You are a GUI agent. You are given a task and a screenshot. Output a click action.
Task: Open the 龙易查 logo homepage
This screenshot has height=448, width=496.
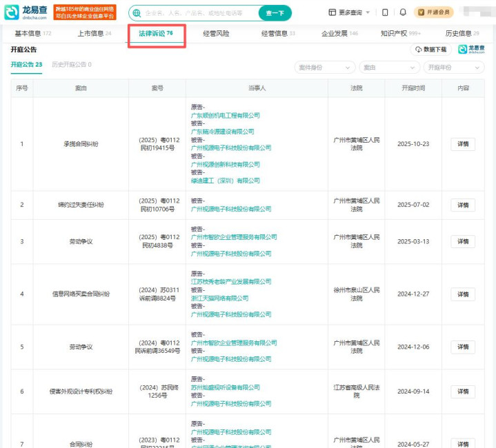(x=26, y=12)
